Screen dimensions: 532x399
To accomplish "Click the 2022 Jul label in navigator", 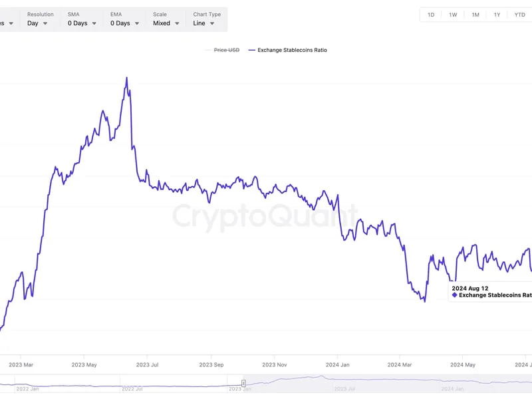I will click(132, 389).
